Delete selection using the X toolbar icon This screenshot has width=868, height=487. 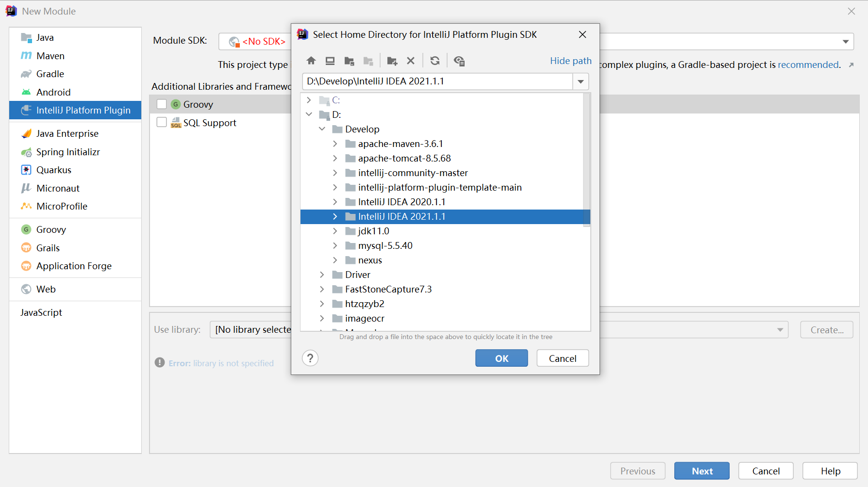411,60
